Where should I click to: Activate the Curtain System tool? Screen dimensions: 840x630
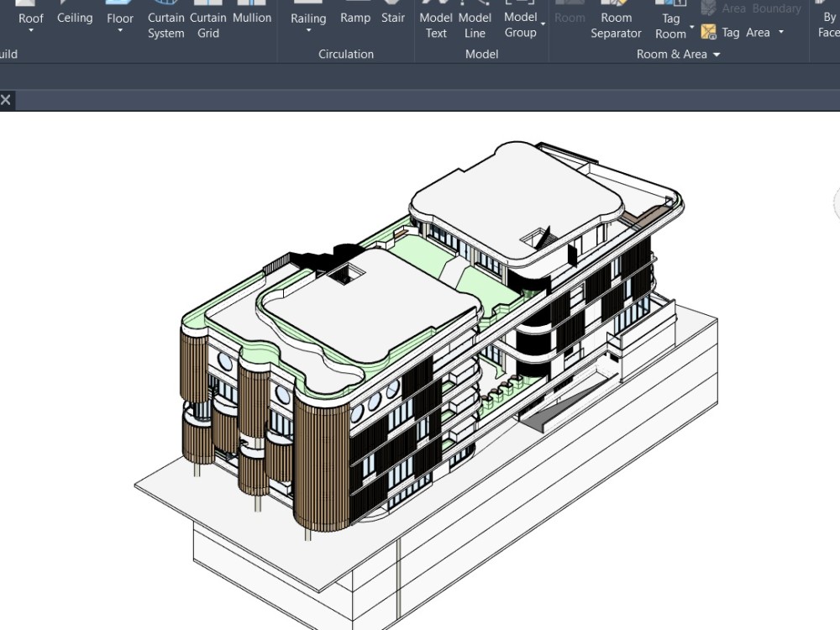165,25
